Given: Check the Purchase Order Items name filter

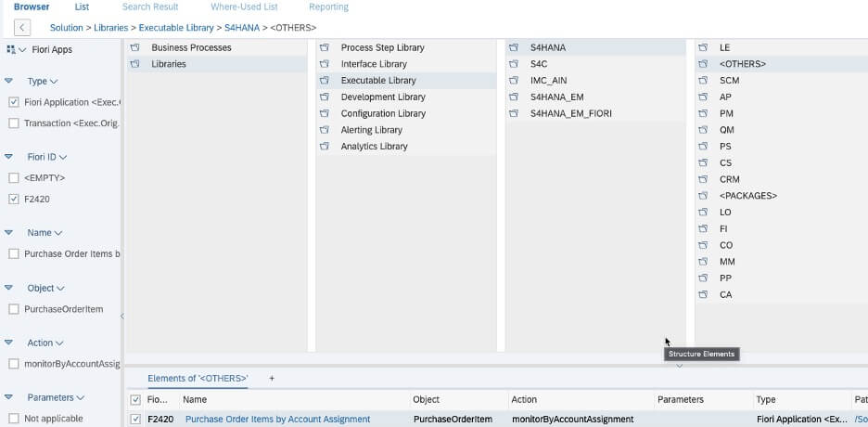Looking at the screenshot, I should pos(14,254).
